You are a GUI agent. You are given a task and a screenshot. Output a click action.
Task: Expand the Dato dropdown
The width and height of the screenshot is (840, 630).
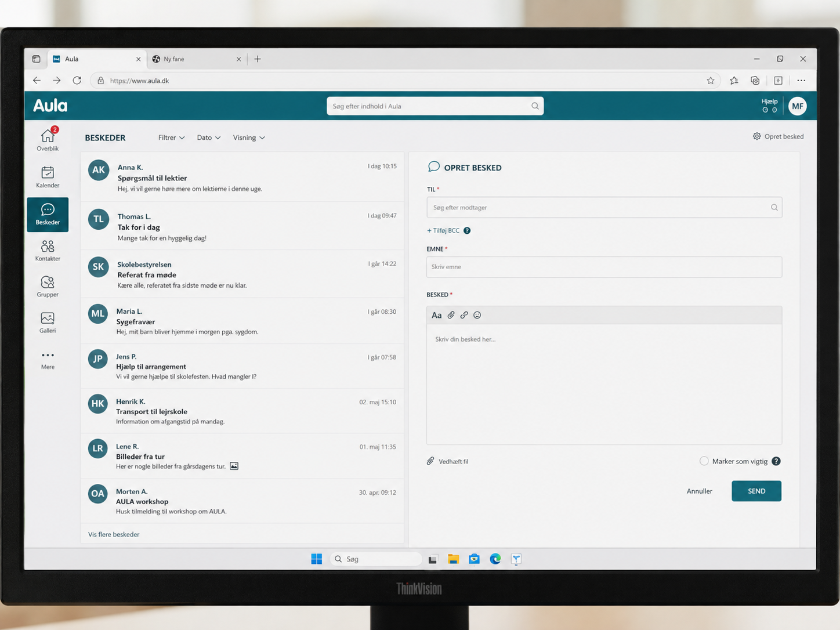coord(209,137)
